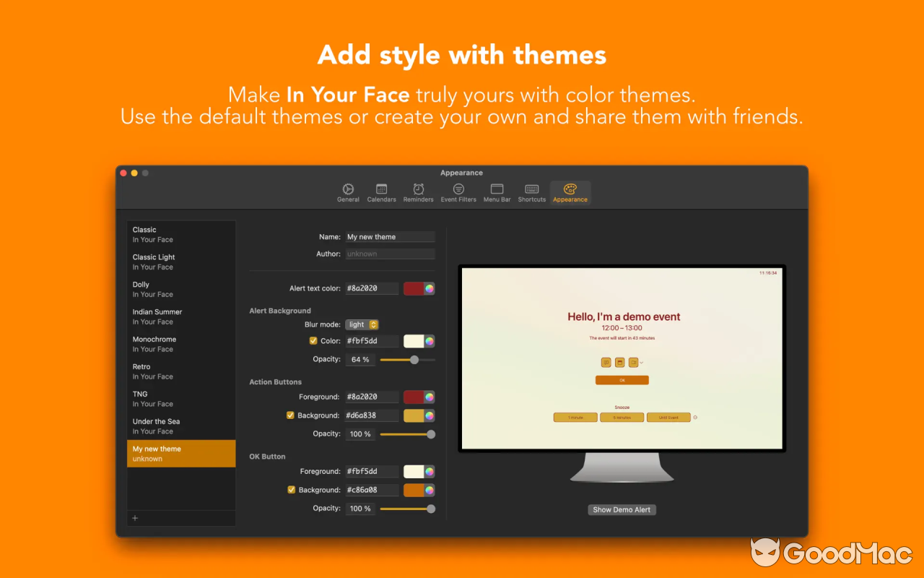Toggle the Action Buttons Background checkbox
Image resolution: width=924 pixels, height=578 pixels.
point(290,415)
